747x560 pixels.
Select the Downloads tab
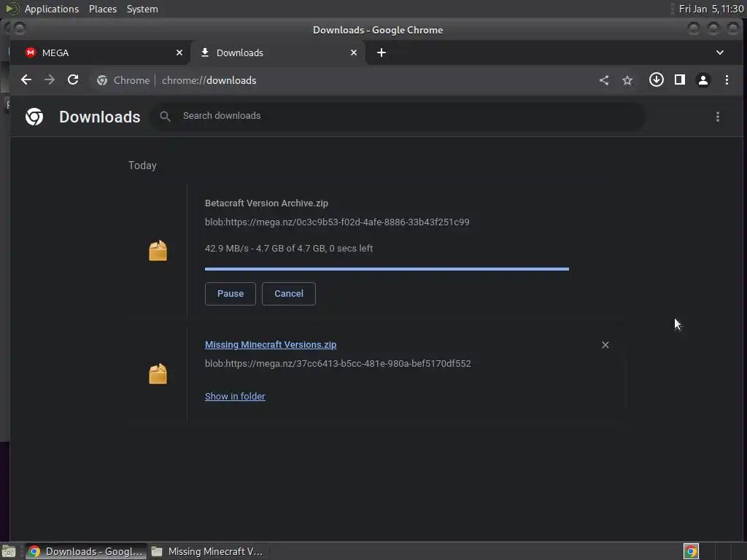(278, 52)
